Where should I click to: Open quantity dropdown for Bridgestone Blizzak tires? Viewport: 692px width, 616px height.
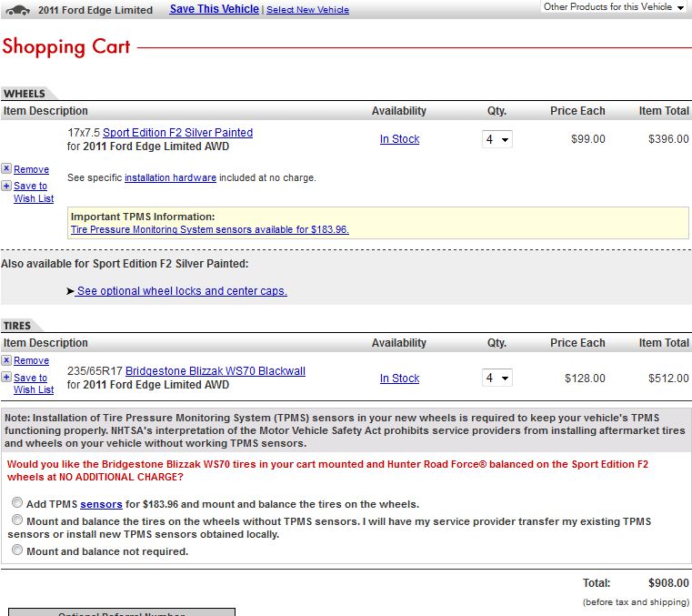click(x=496, y=378)
